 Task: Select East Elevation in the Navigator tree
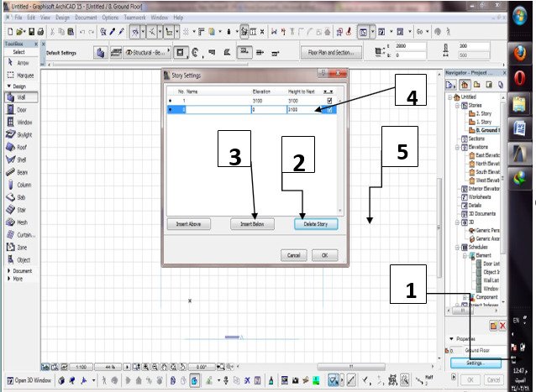point(486,155)
